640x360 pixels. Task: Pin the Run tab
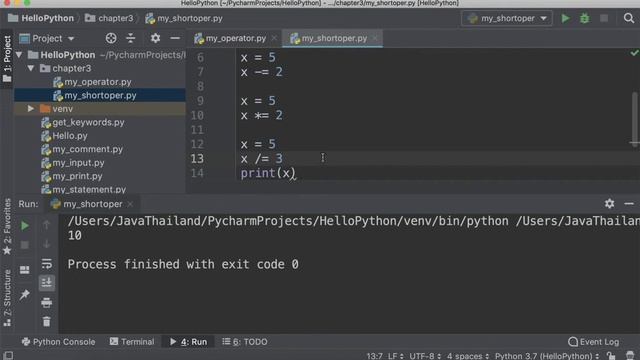(x=24, y=294)
